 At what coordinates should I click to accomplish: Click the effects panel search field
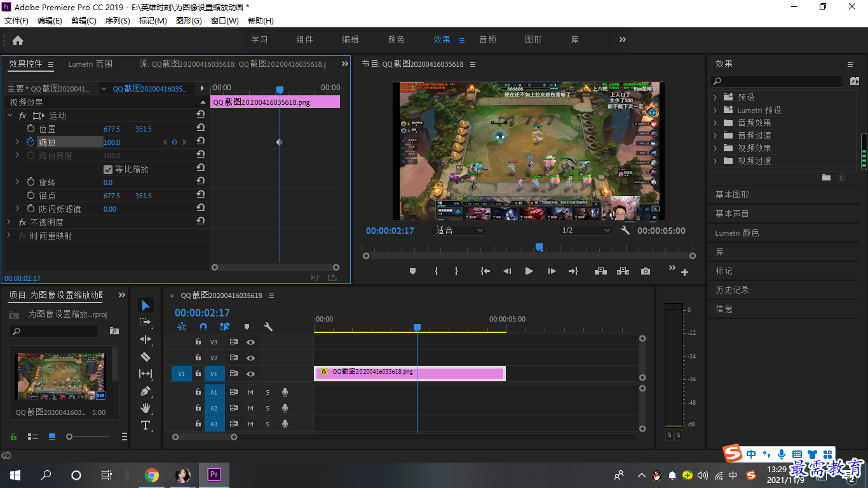(x=778, y=81)
